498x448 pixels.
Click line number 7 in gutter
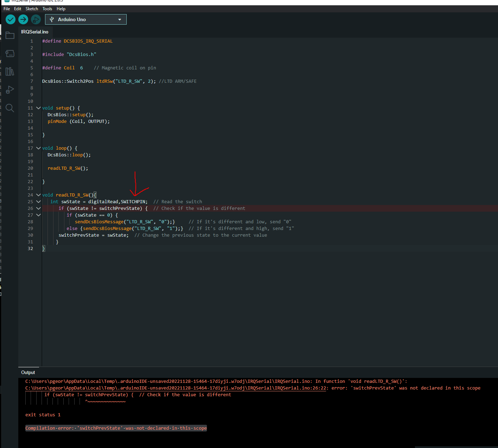32,81
